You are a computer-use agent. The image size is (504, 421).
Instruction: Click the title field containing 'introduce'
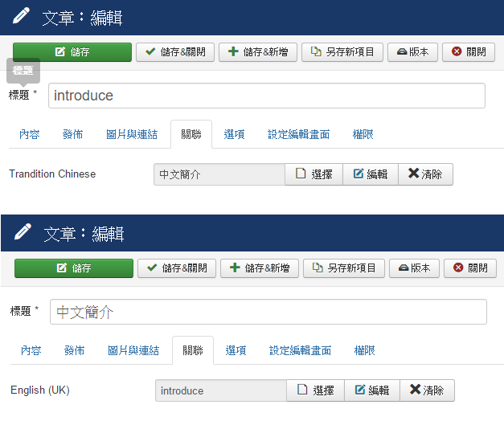point(266,96)
